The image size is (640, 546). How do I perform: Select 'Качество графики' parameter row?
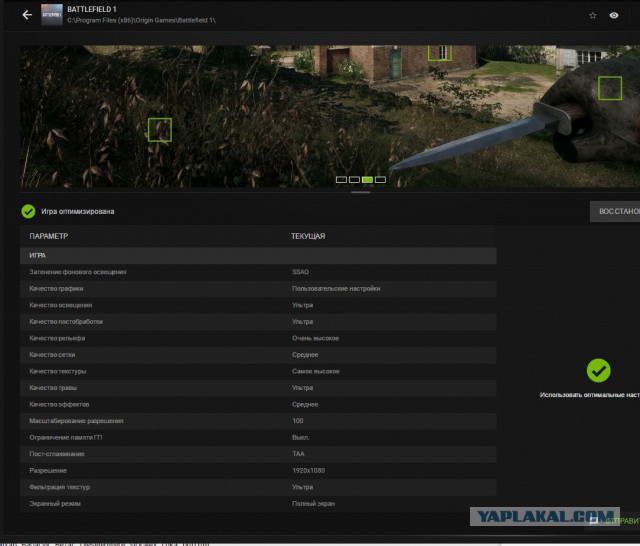(258, 289)
